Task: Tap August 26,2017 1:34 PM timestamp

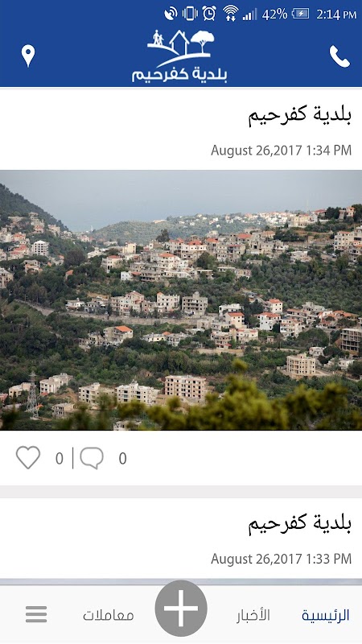Action: 281,151
